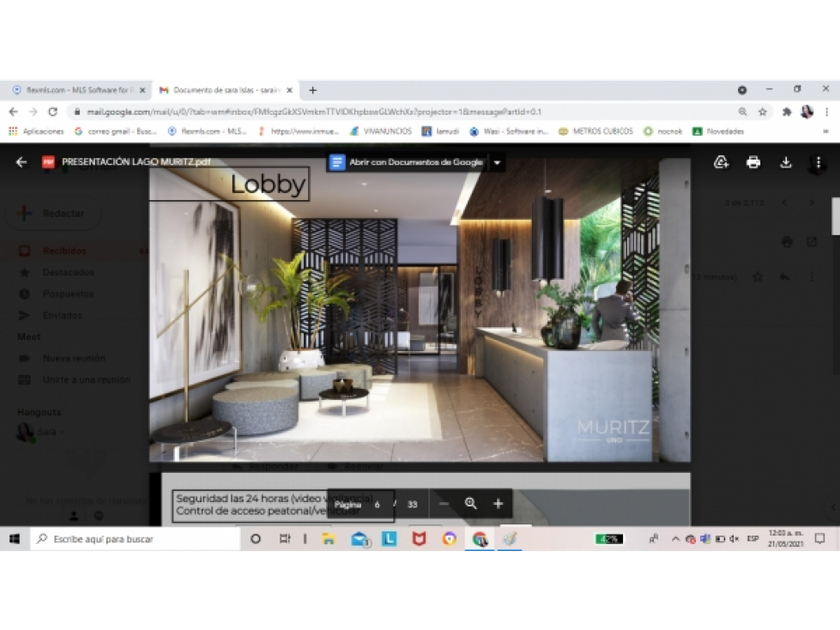Open the Aplicaciones bookmark
The height and width of the screenshot is (630, 840).
(x=36, y=131)
